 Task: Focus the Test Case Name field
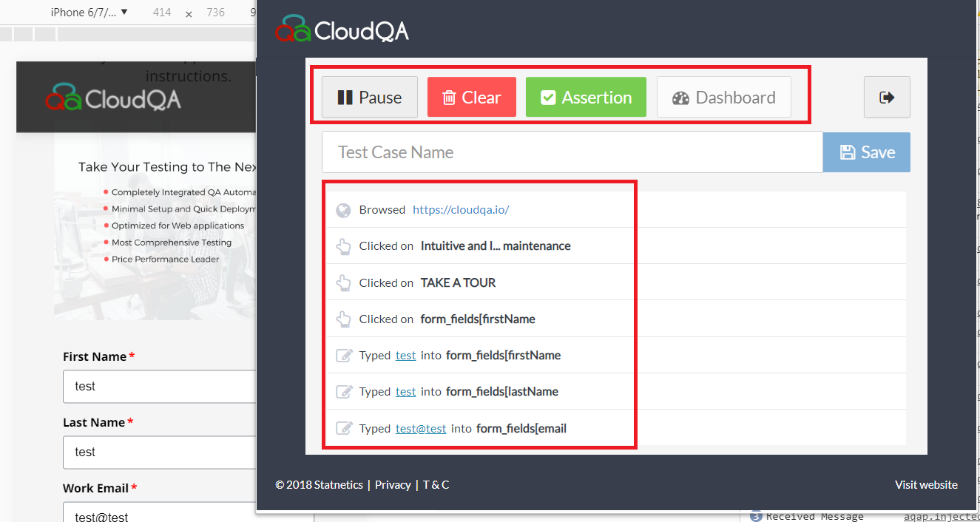click(572, 152)
